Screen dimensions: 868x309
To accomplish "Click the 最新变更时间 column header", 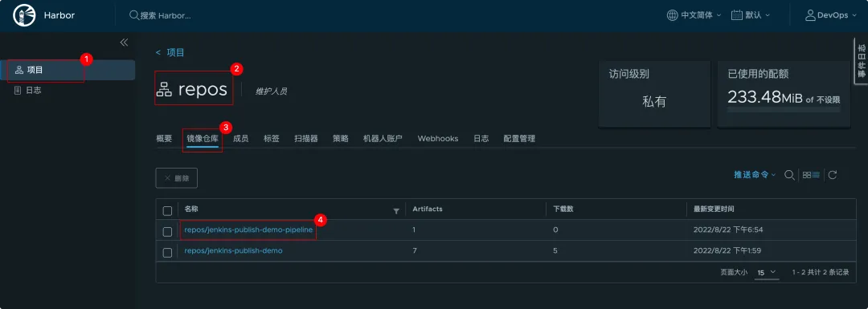I will [714, 209].
